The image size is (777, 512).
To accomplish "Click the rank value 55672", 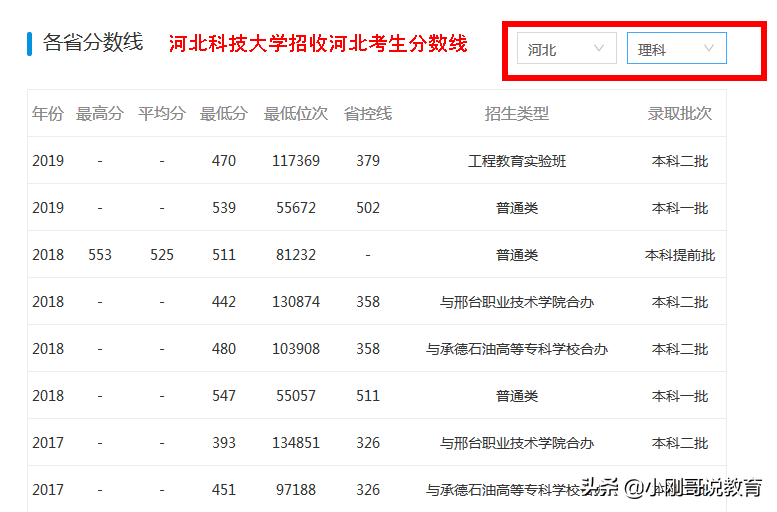I will pyautogui.click(x=295, y=208).
